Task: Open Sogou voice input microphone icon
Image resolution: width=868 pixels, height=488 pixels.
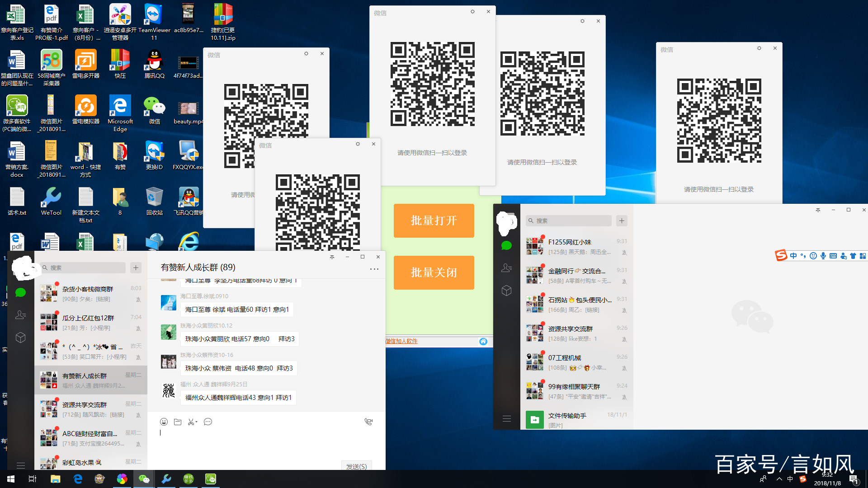Action: point(823,256)
